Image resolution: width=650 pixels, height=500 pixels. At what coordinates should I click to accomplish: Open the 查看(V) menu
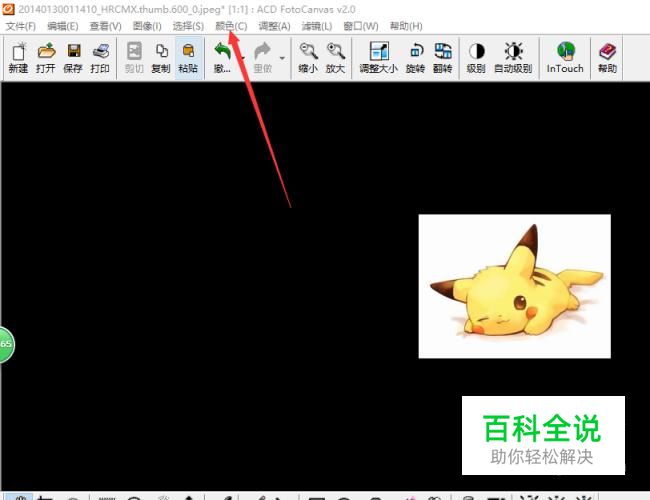click(105, 26)
